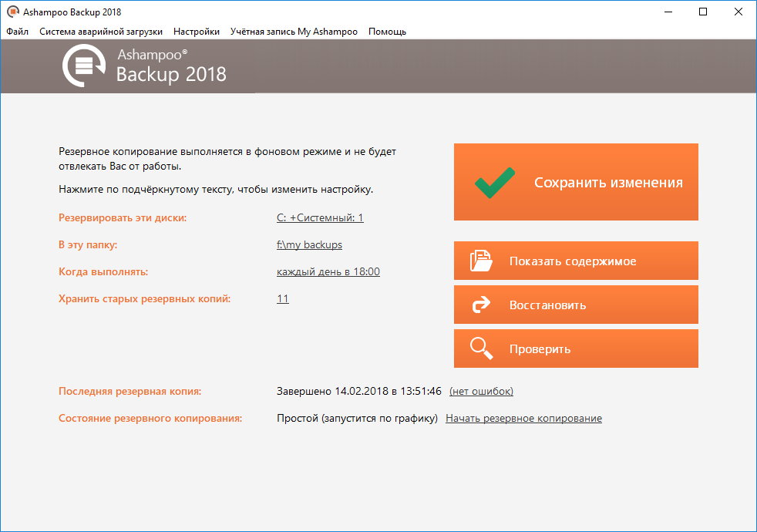The height and width of the screenshot is (532, 757).
Task: Click the restore arrow icon
Action: (x=481, y=305)
